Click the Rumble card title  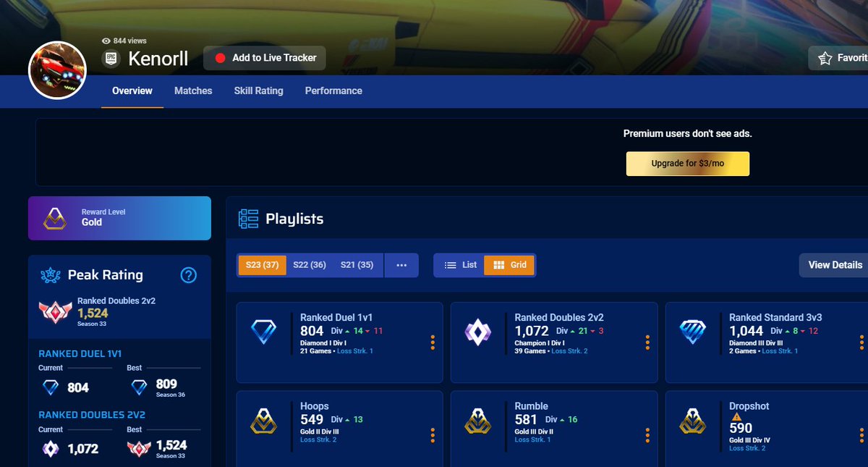(531, 406)
